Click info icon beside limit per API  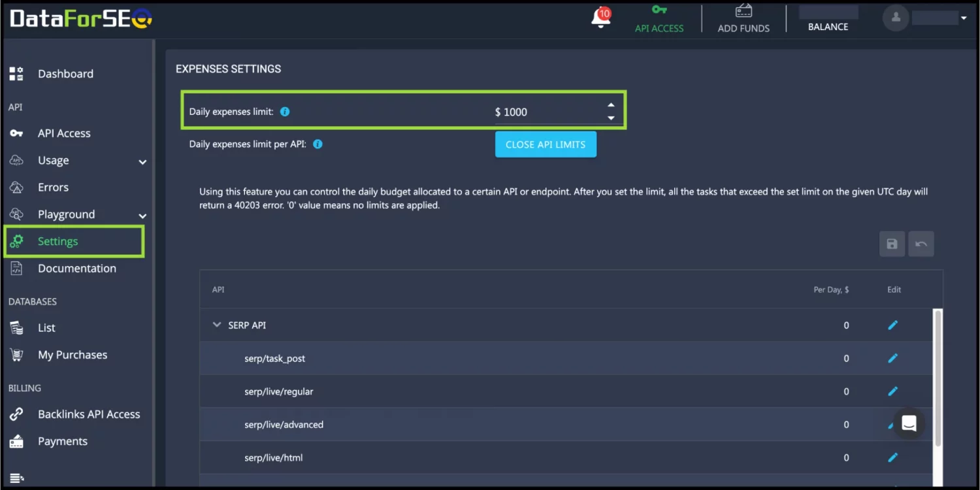tap(318, 144)
